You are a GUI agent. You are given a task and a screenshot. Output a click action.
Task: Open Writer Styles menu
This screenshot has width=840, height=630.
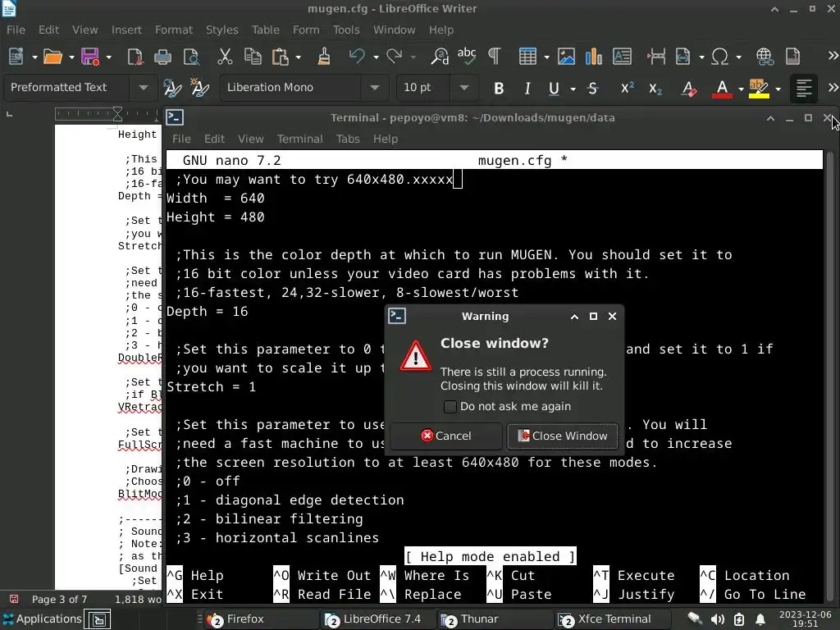[x=221, y=30]
